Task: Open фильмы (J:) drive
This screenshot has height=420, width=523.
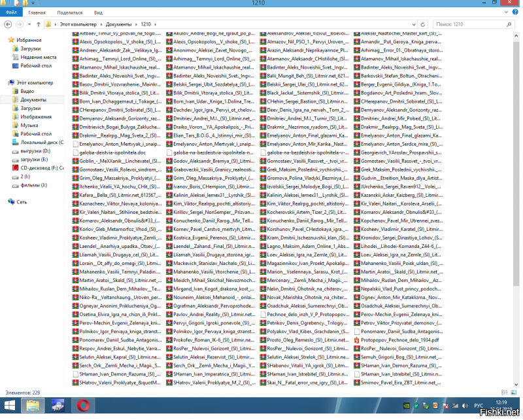Action: (29, 185)
